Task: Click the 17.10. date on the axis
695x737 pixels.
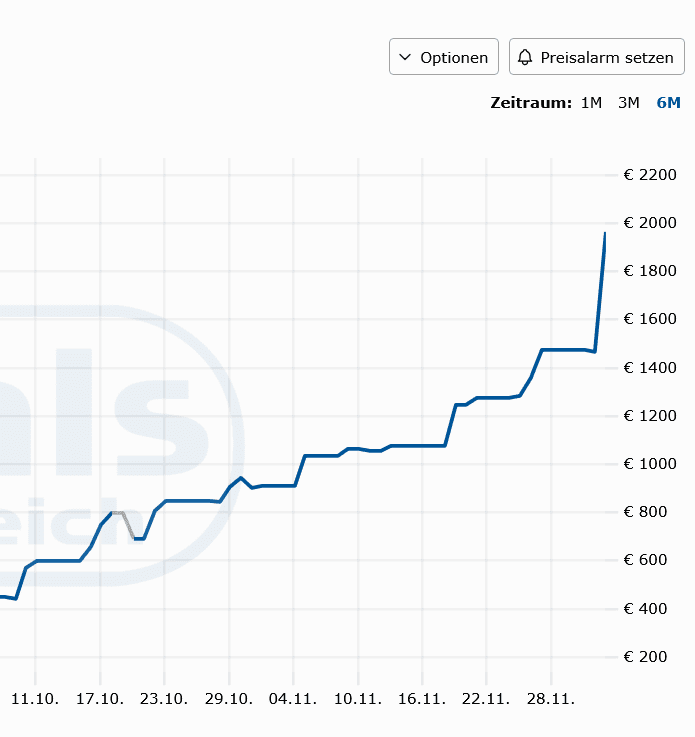Action: point(100,699)
